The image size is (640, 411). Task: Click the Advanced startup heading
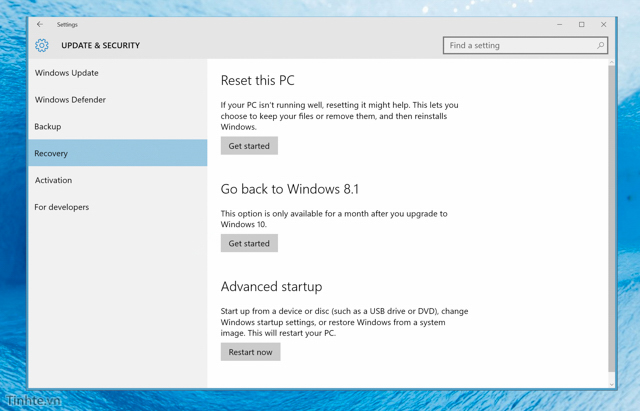coord(271,287)
